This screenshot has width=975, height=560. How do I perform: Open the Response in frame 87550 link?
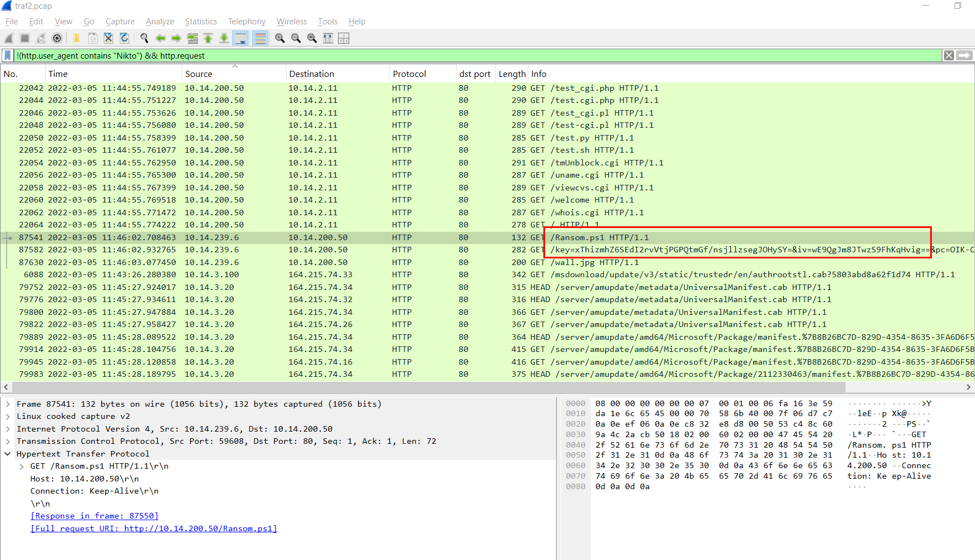pyautogui.click(x=95, y=516)
